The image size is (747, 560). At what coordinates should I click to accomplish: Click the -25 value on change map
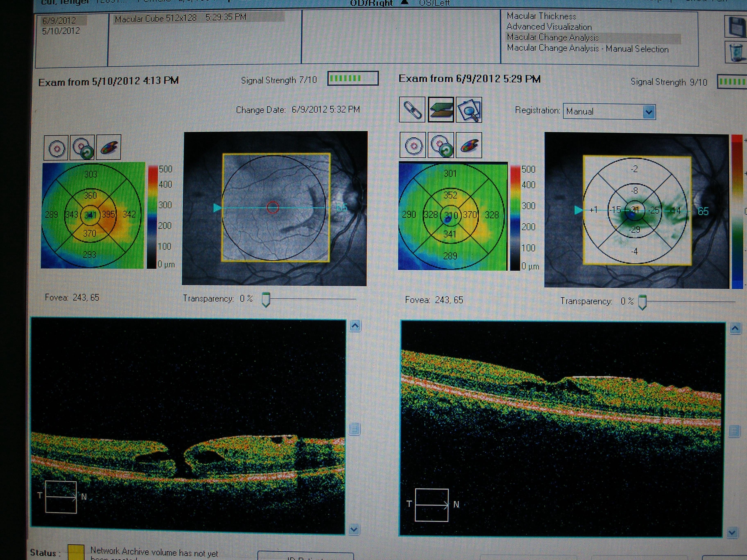654,210
